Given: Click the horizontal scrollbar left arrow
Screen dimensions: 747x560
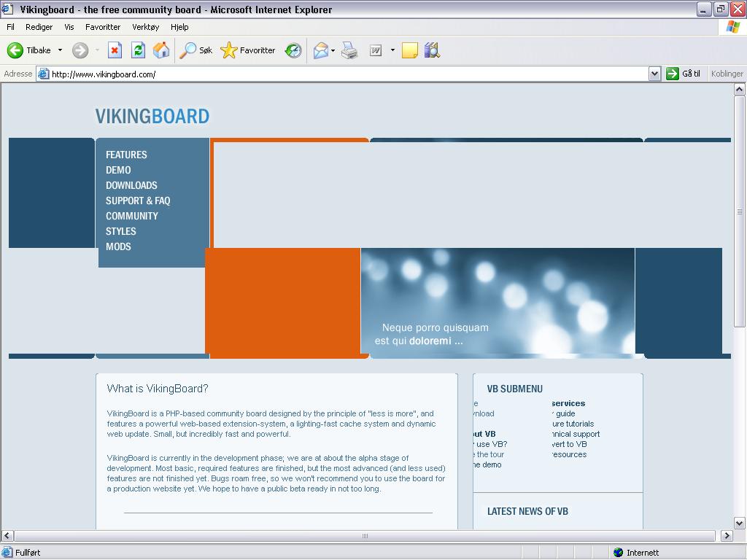Looking at the screenshot, I should [x=7, y=536].
